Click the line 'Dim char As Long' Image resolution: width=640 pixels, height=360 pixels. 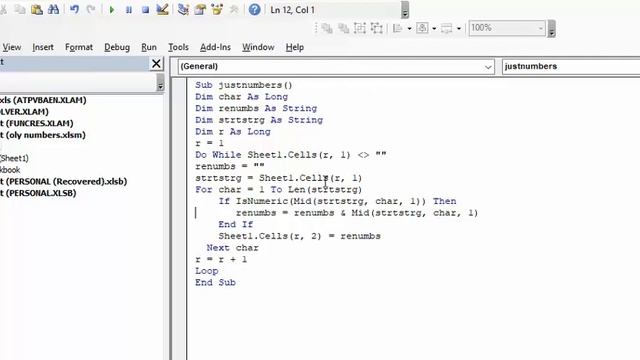pyautogui.click(x=242, y=97)
